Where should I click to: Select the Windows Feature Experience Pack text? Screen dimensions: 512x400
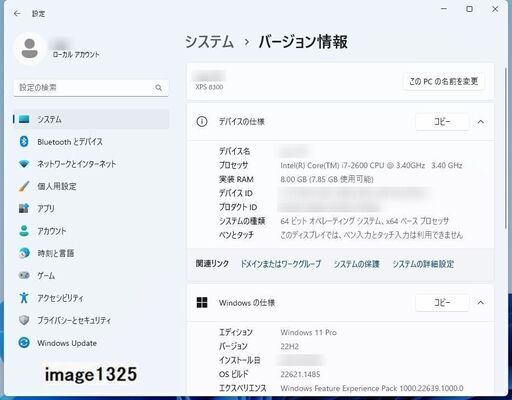click(372, 388)
